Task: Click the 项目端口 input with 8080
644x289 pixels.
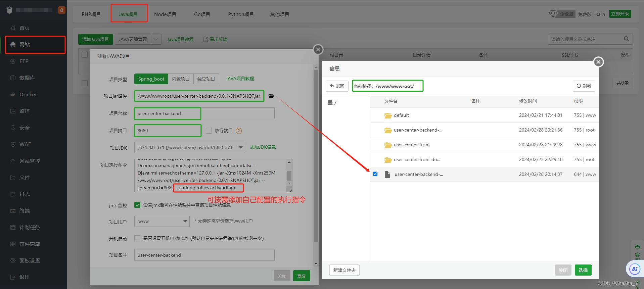Action: click(168, 131)
